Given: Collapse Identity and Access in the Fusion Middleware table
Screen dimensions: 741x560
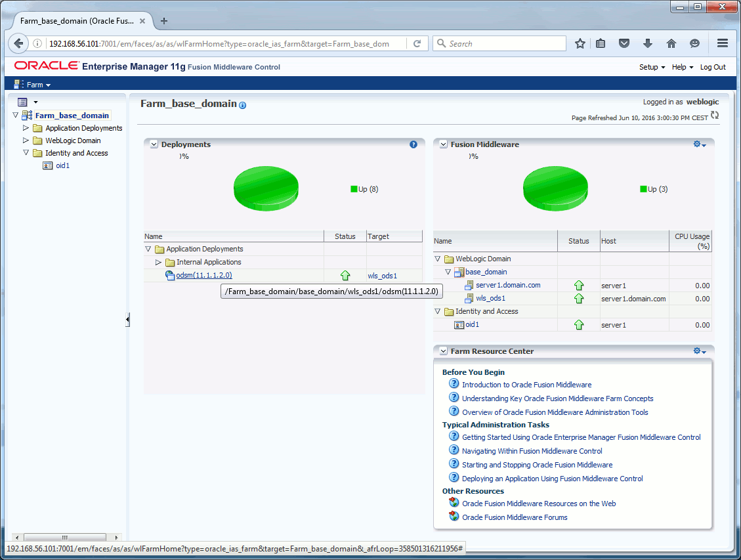Looking at the screenshot, I should [x=437, y=311].
